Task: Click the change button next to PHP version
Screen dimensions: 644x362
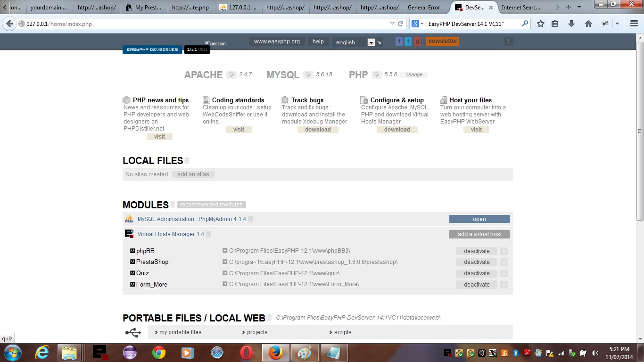Action: pyautogui.click(x=414, y=74)
